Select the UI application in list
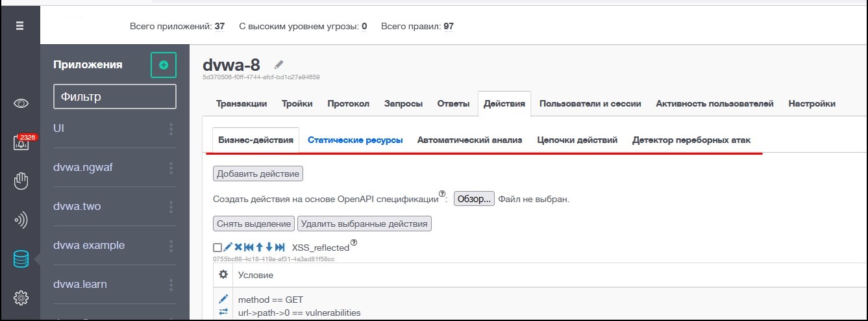868x321 pixels. [x=58, y=129]
